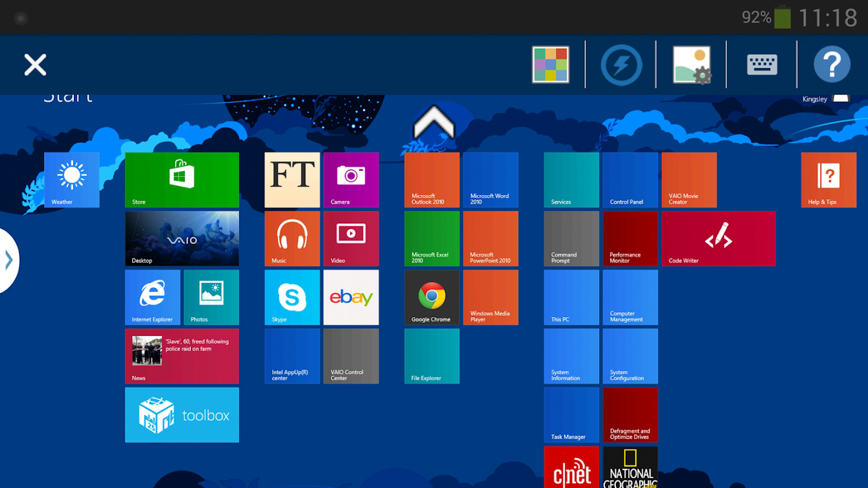Launch Microsoft Word 2010 tile

pyautogui.click(x=491, y=180)
